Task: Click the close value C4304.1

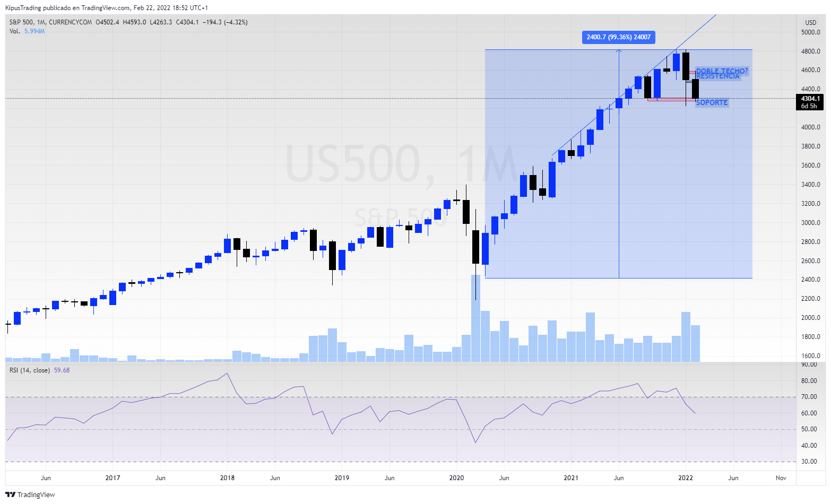Action: click(x=187, y=22)
